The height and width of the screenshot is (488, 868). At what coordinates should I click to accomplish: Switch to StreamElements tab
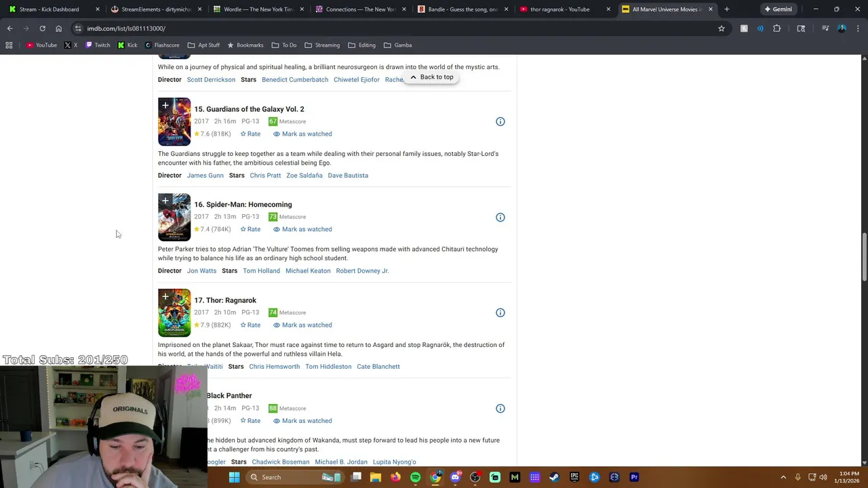(156, 9)
